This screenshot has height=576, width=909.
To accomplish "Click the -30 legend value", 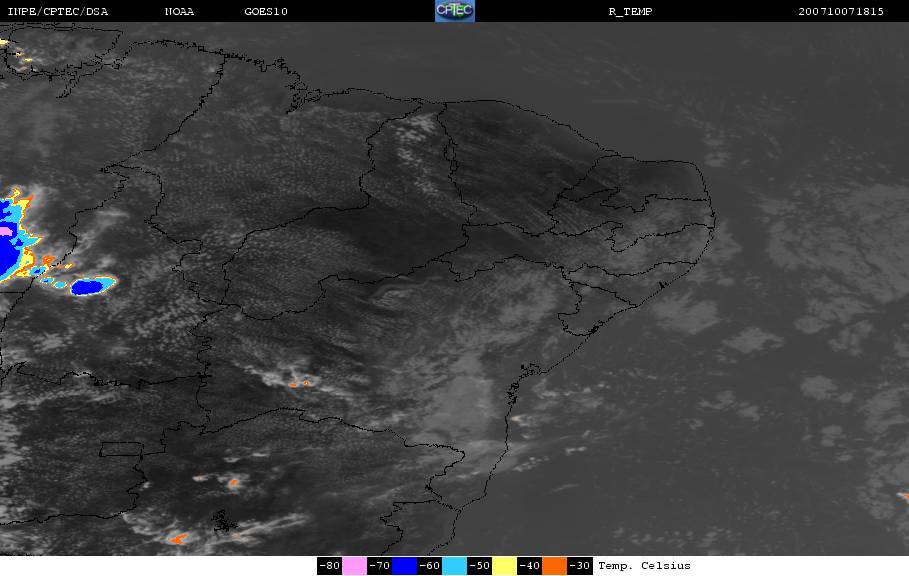I will point(579,566).
